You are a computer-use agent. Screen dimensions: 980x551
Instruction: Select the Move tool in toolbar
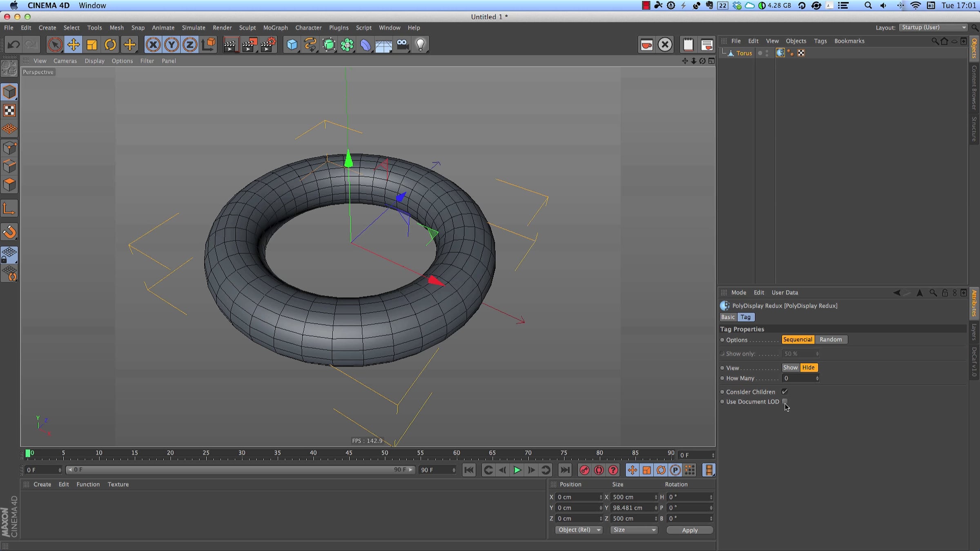tap(73, 44)
